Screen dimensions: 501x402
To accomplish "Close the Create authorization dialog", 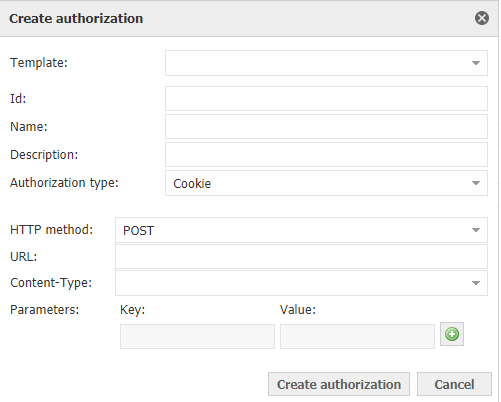I will [482, 18].
